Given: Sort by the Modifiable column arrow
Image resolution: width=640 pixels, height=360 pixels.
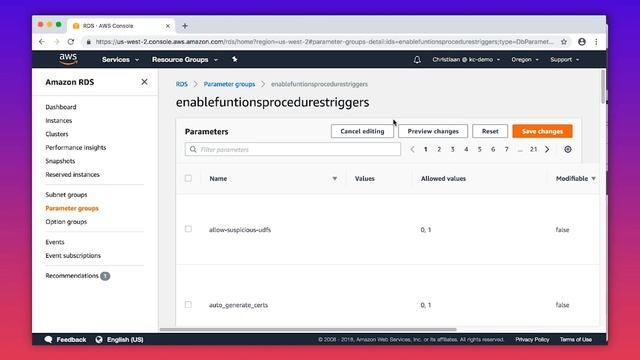Looking at the screenshot, I should 593,178.
